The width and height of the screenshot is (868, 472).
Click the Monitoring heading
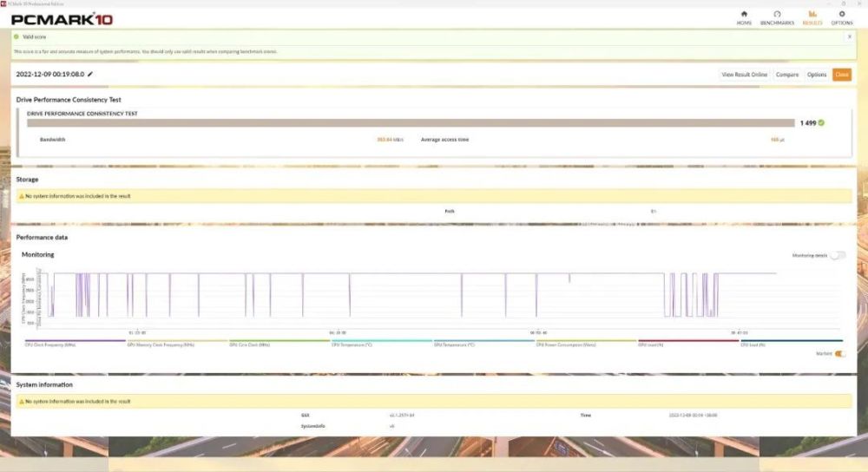tap(37, 254)
